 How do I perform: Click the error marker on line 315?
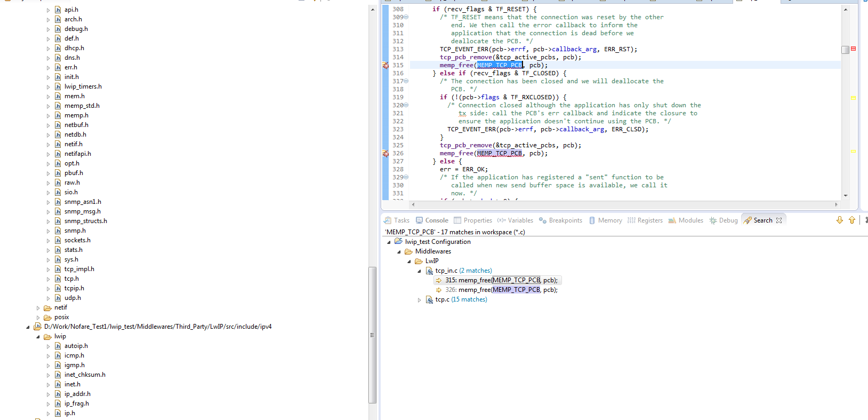385,65
